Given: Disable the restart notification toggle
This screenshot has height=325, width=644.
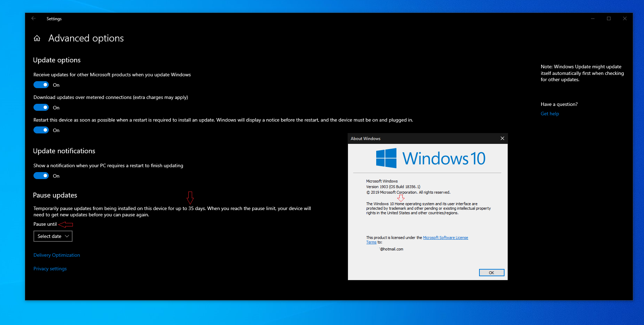Looking at the screenshot, I should click(x=41, y=176).
